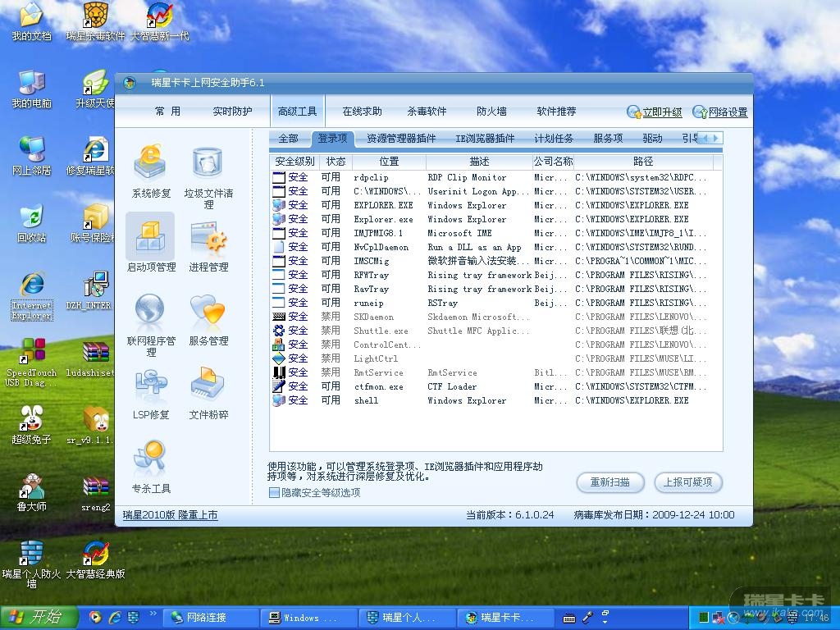Open 专杀工具 special removal tools

[151, 467]
